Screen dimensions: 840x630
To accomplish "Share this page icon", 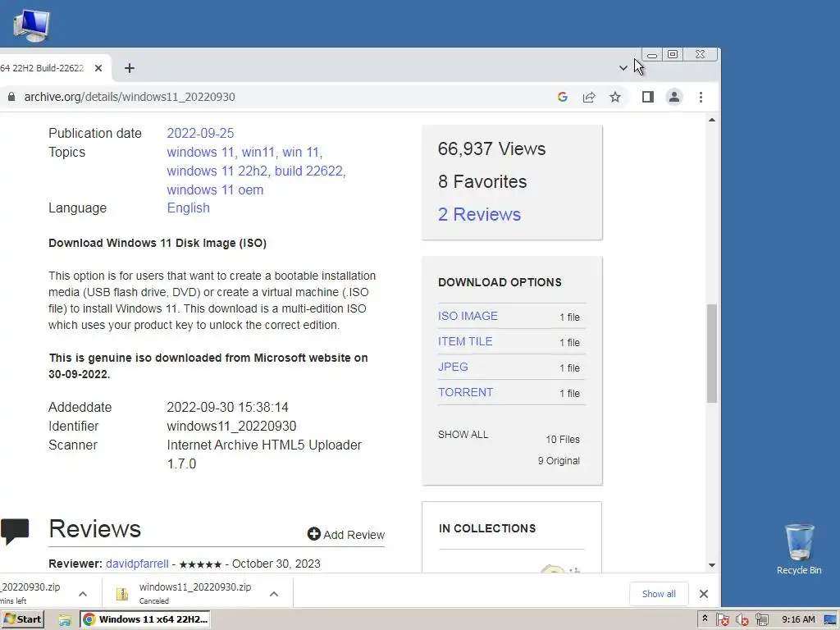I will point(589,97).
